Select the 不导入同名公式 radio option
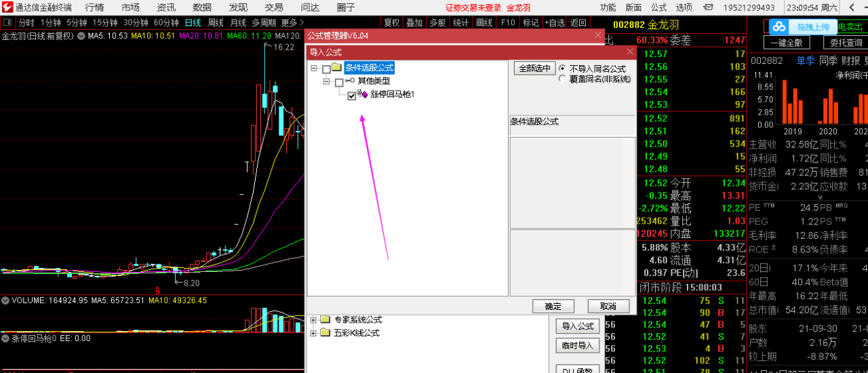The width and height of the screenshot is (868, 373). pyautogui.click(x=562, y=68)
